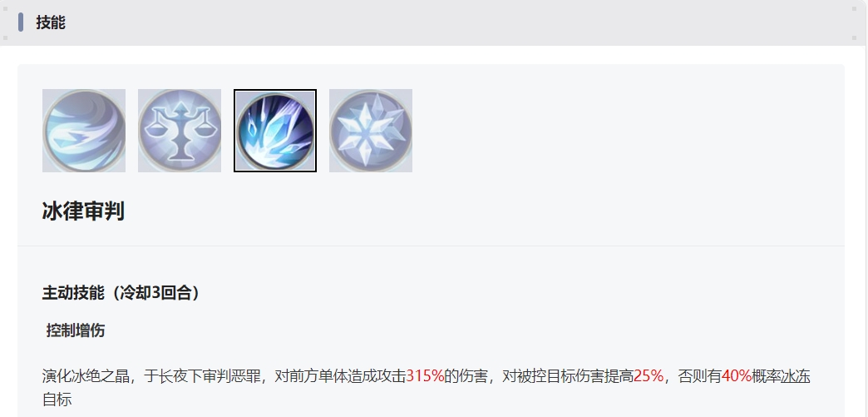
Task: Click the text 于长夜下审判恶罪
Action: (x=202, y=376)
